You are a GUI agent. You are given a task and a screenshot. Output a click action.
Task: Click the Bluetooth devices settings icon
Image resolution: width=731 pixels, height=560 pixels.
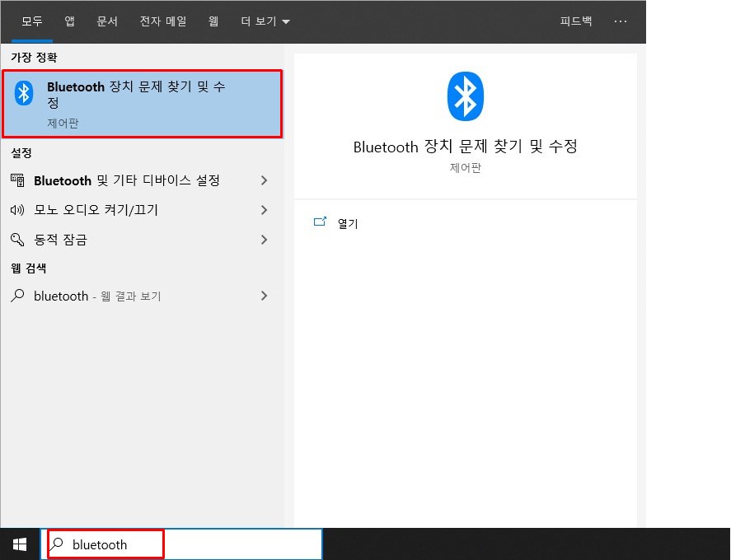coord(17,180)
